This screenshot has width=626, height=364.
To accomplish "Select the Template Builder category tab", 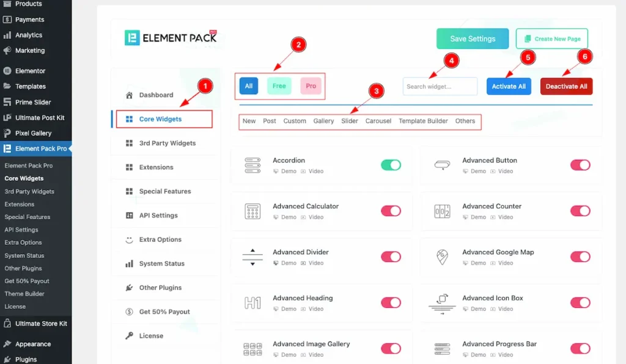I will 423,121.
